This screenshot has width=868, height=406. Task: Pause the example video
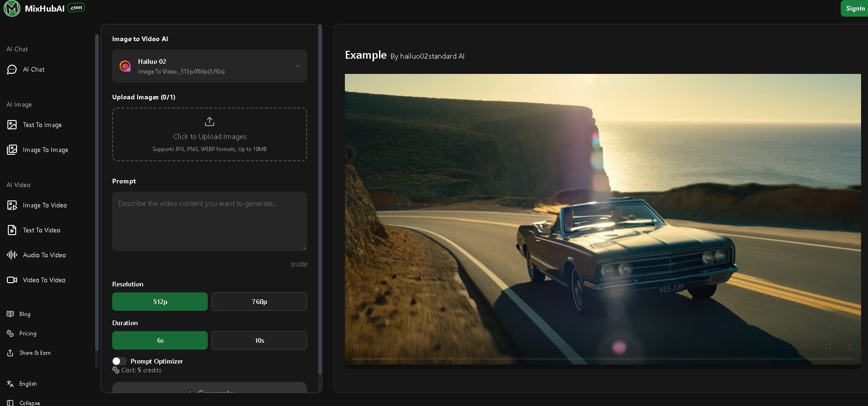tap(356, 347)
